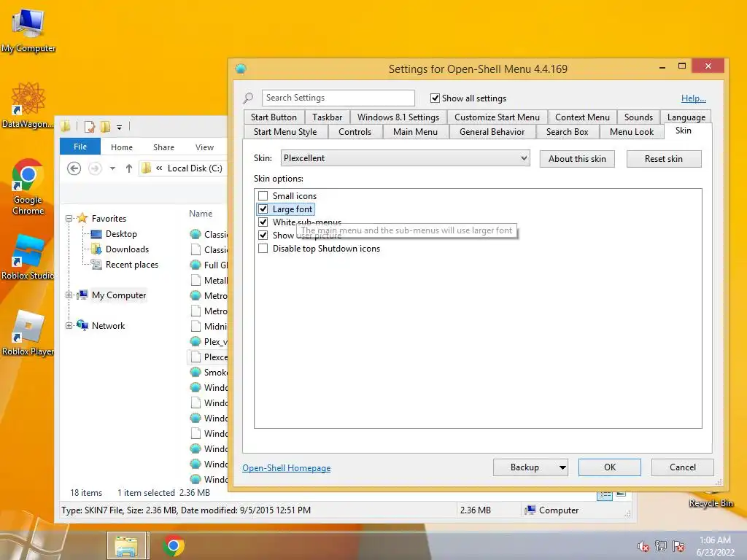Confirm settings with the OK button
This screenshot has height=560, width=747.
[610, 467]
